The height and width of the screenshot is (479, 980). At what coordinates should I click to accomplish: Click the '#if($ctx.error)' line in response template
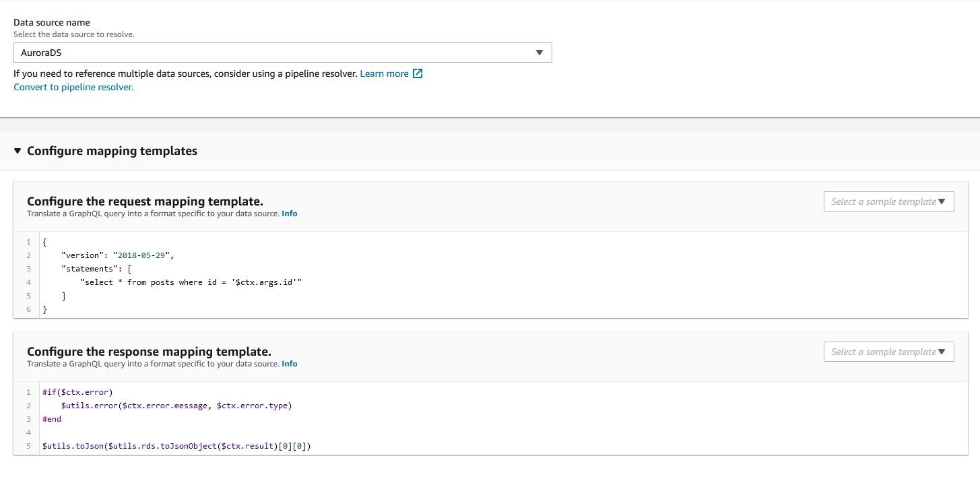tap(77, 392)
